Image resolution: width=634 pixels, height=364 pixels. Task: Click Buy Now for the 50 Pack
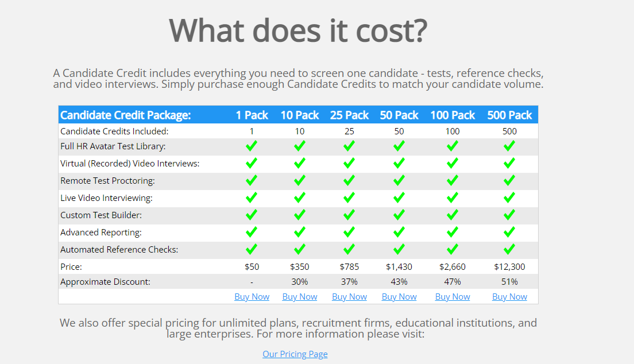[399, 297]
